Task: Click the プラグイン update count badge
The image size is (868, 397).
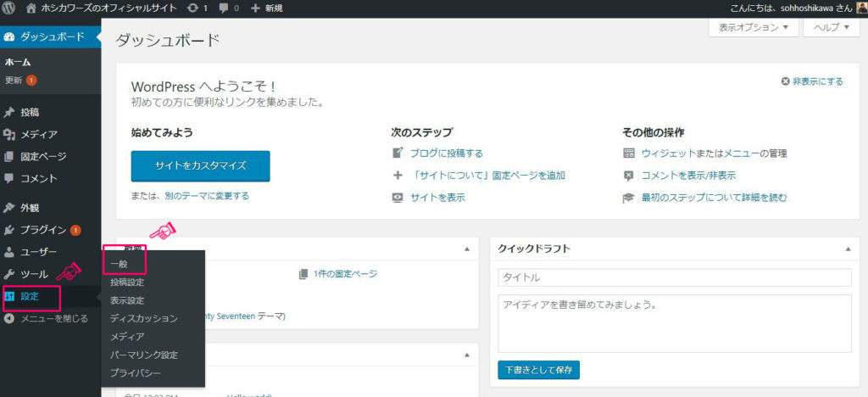Action: pyautogui.click(x=75, y=230)
